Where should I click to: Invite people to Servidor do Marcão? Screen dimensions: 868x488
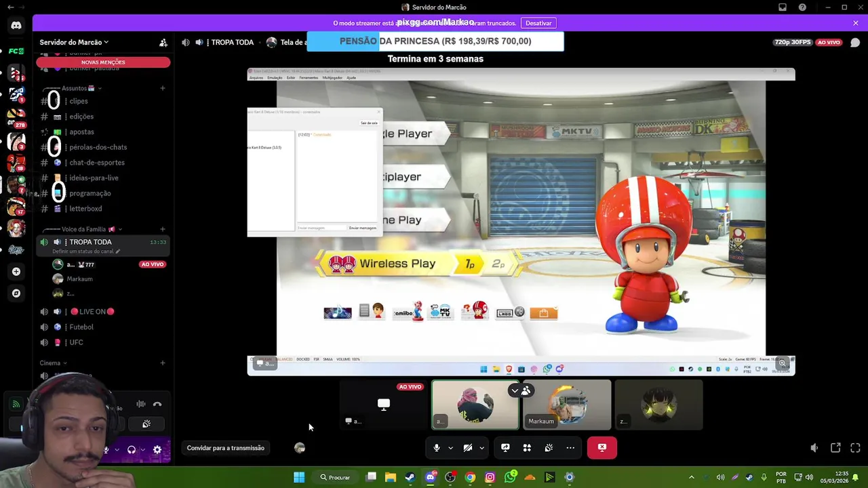click(x=163, y=42)
